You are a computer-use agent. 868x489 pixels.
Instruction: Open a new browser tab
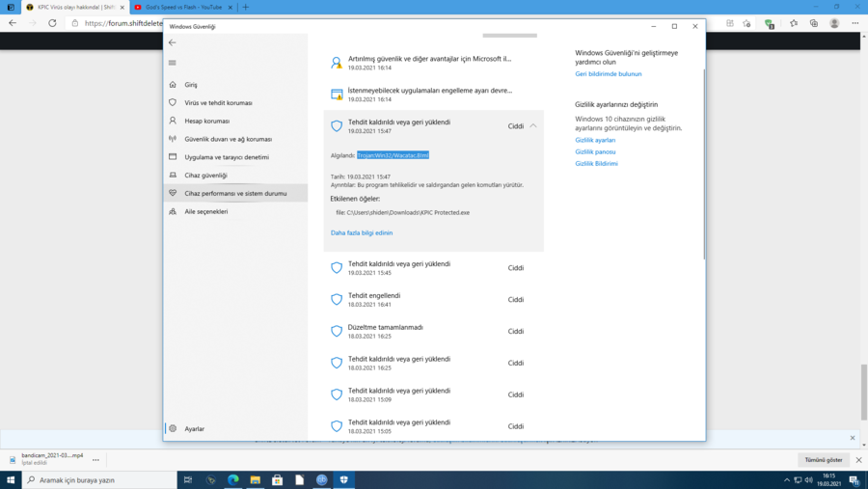[x=246, y=7]
